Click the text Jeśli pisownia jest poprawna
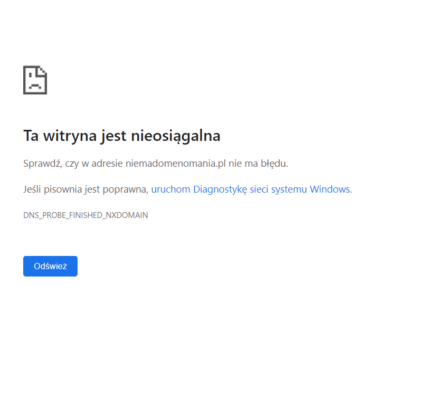The width and height of the screenshot is (428, 400). tap(85, 189)
